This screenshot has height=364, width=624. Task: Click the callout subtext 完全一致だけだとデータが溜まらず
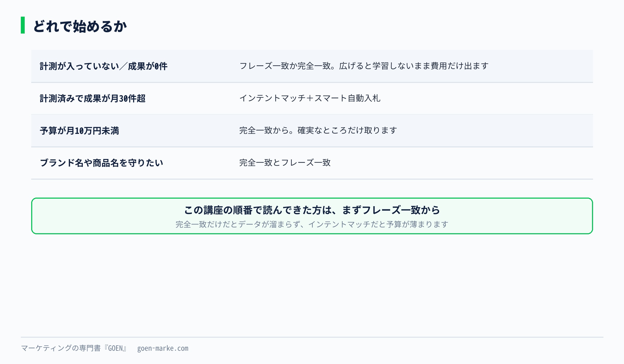(238, 224)
